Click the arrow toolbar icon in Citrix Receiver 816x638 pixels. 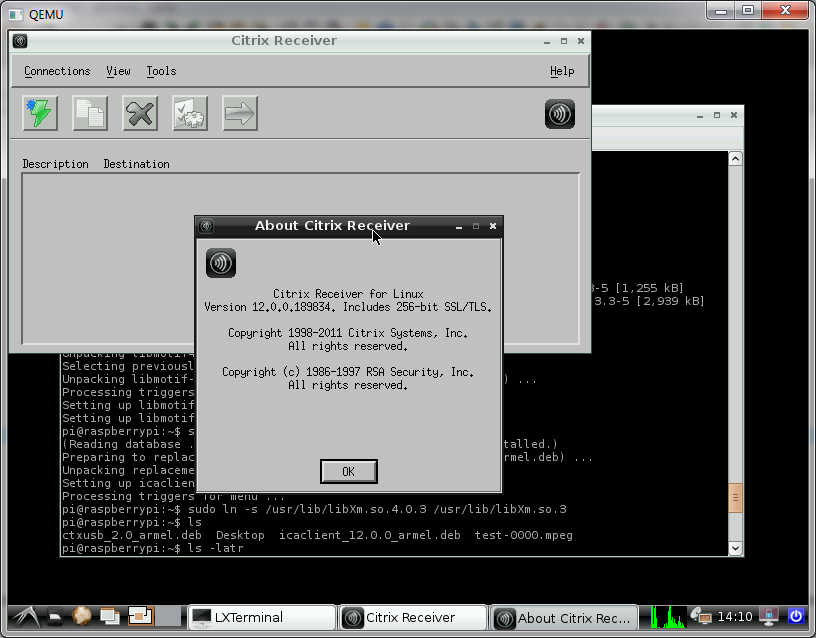[240, 113]
